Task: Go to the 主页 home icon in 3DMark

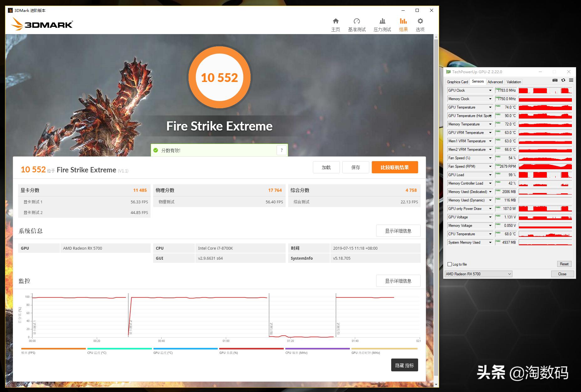Action: pyautogui.click(x=335, y=21)
